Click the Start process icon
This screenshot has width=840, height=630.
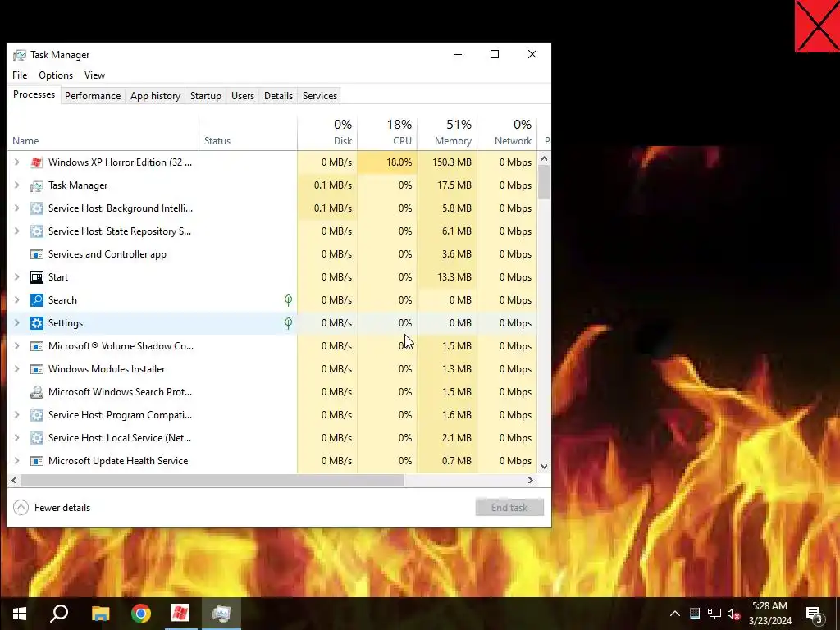[x=36, y=277]
